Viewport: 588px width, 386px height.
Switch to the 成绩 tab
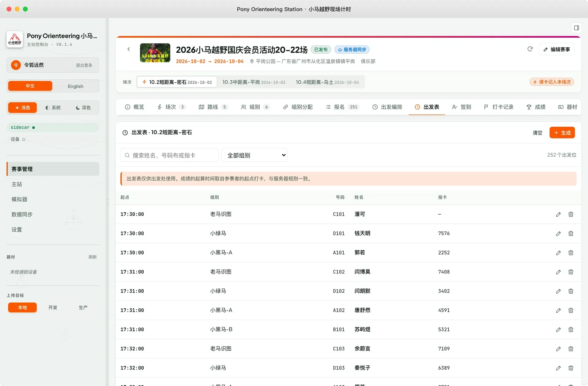point(536,107)
